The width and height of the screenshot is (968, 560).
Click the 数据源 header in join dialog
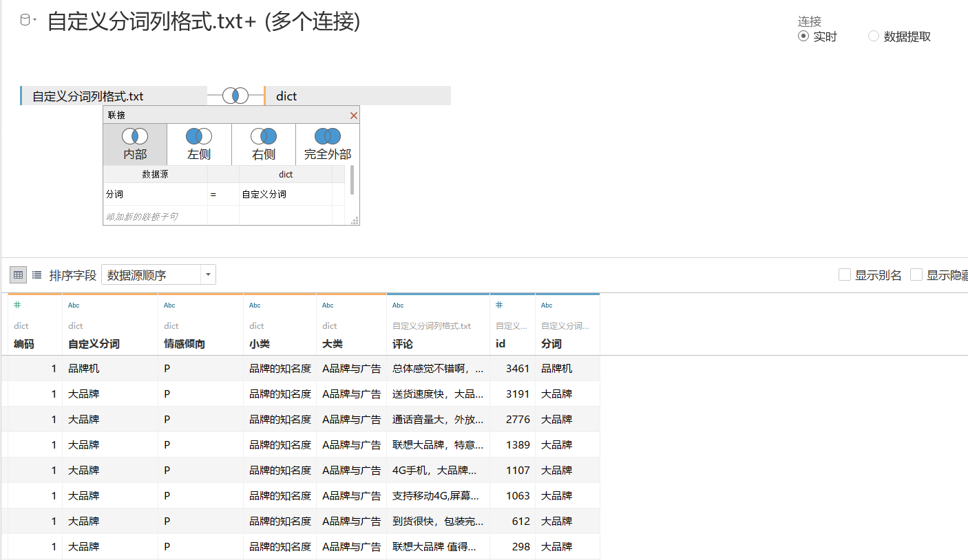[x=155, y=175]
